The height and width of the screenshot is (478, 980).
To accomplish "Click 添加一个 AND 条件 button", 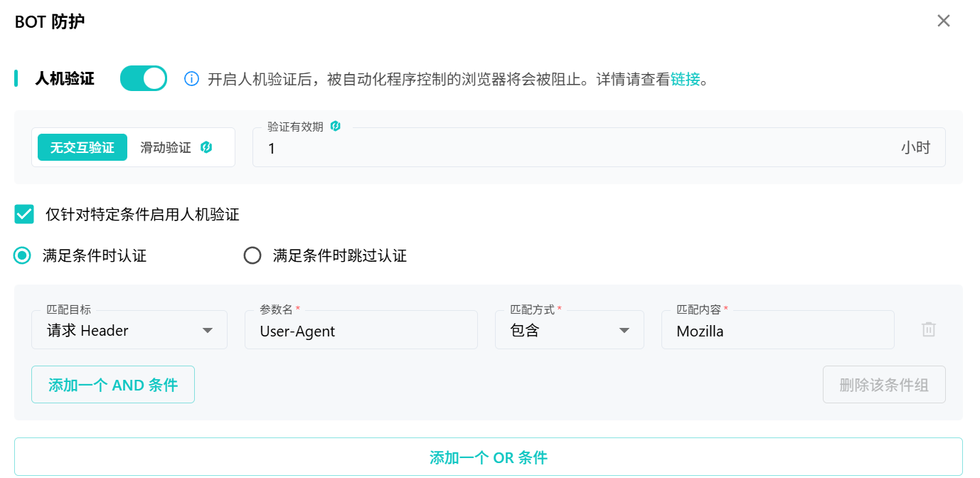I will 112,384.
